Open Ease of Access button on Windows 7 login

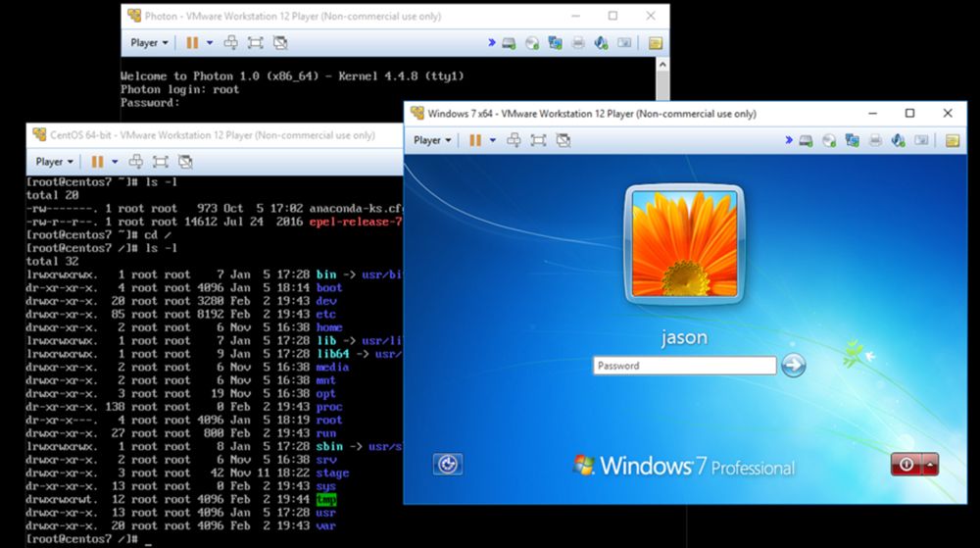click(448, 465)
